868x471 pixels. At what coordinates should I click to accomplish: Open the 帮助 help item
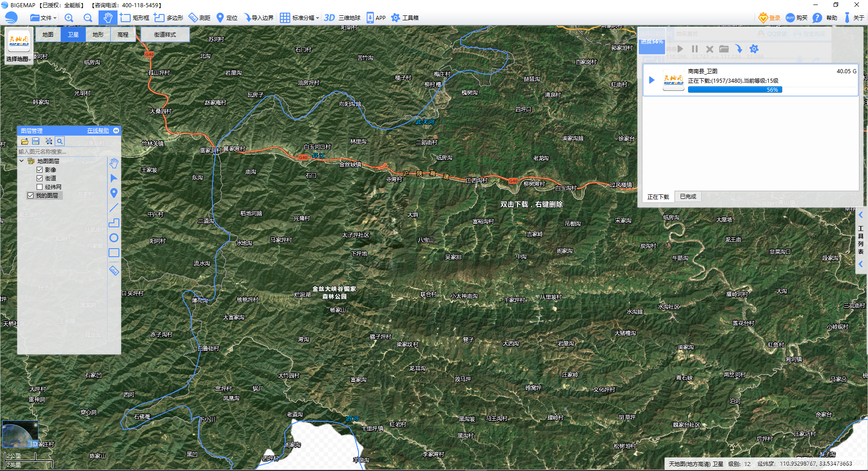[825, 18]
